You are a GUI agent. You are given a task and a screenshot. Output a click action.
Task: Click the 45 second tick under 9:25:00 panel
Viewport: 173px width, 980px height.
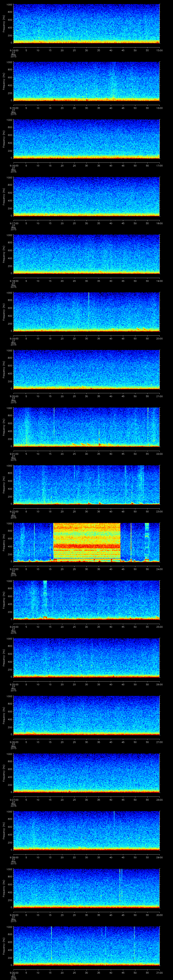tap(123, 684)
